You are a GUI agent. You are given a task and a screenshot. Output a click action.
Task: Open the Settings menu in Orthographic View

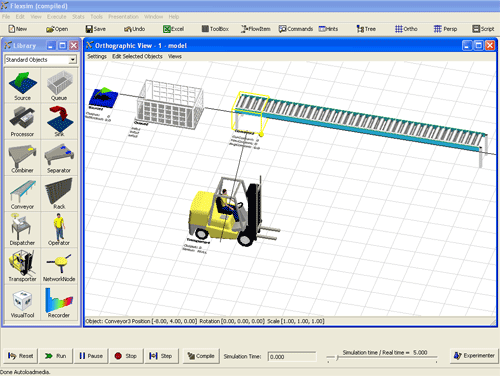point(97,56)
